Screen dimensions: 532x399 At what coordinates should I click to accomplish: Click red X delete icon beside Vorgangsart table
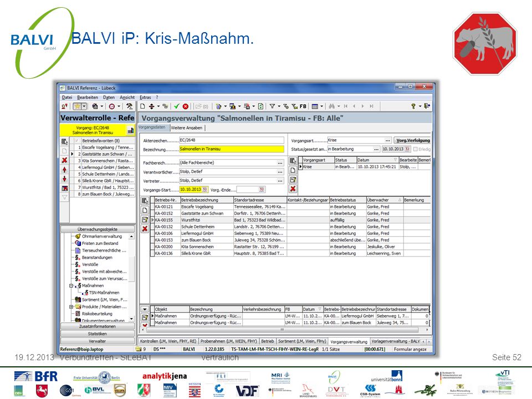click(x=293, y=188)
